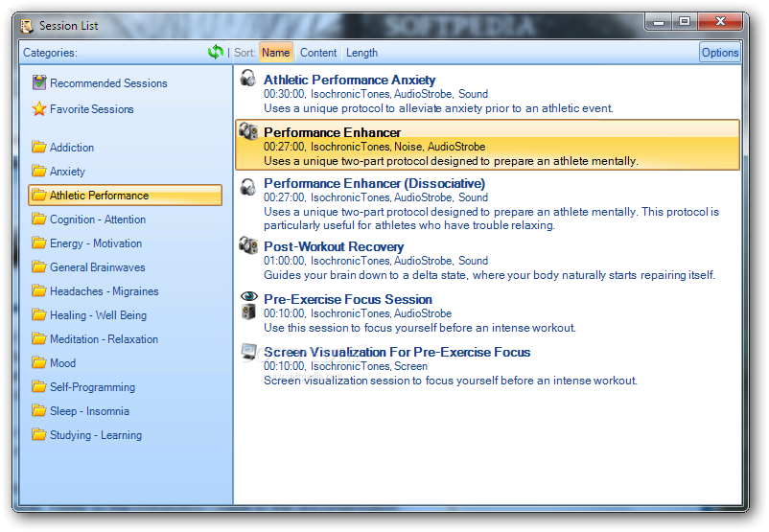769x532 pixels.
Task: Click the Anxiety folder icon
Action: pos(38,171)
